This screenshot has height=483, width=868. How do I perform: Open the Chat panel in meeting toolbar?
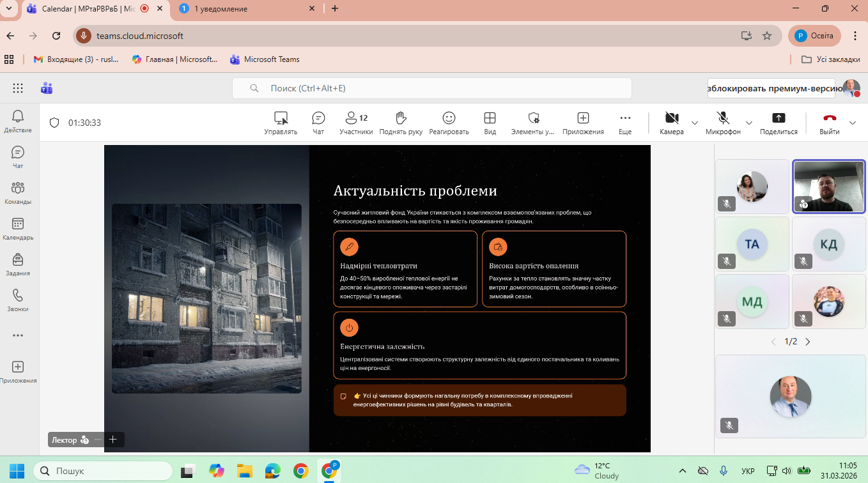(x=318, y=123)
